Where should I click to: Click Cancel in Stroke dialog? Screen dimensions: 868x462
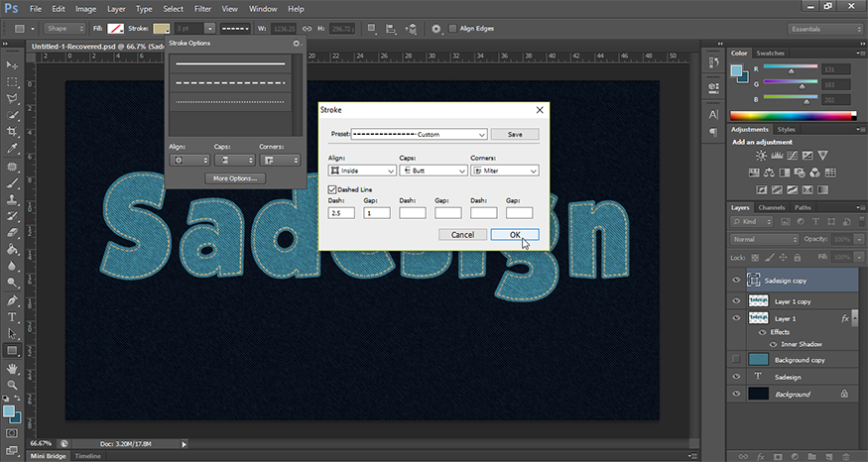462,235
